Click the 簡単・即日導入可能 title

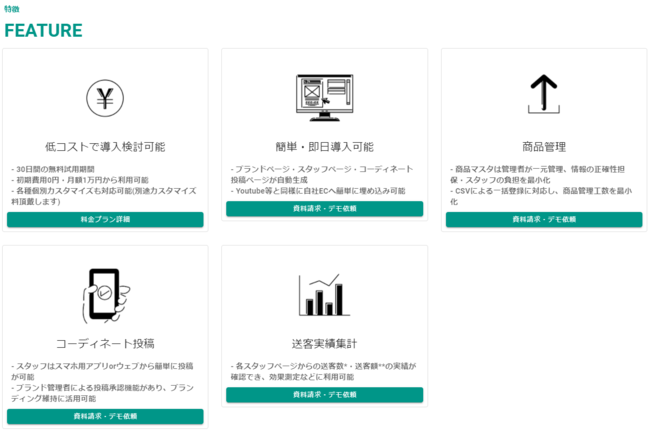pyautogui.click(x=325, y=147)
